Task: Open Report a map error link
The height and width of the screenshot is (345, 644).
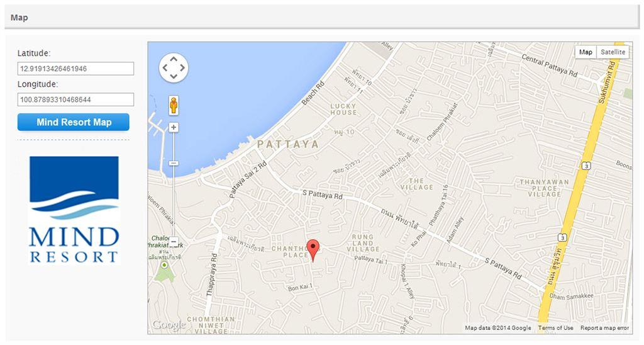Action: 604,328
